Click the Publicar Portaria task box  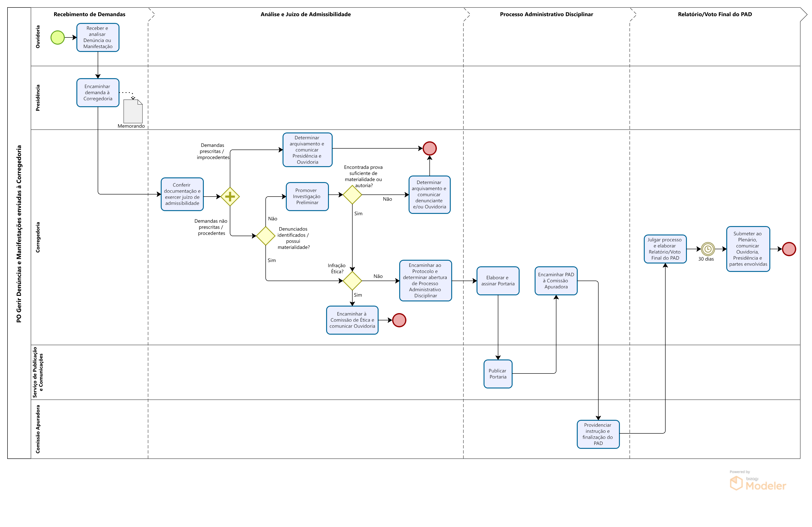[x=498, y=374]
